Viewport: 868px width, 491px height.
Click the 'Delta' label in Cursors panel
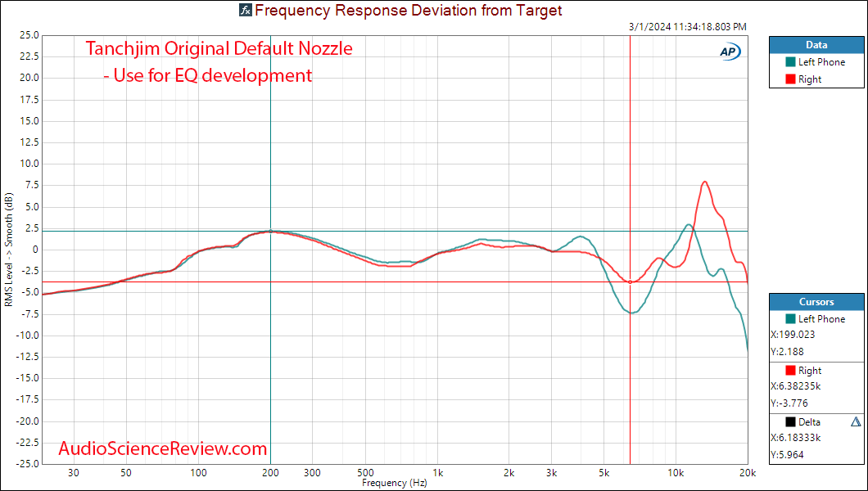810,422
